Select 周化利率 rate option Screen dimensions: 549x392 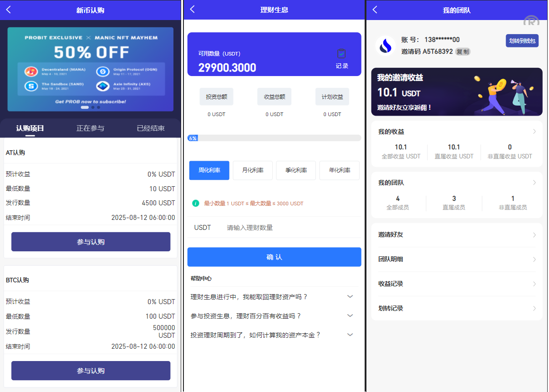point(209,170)
